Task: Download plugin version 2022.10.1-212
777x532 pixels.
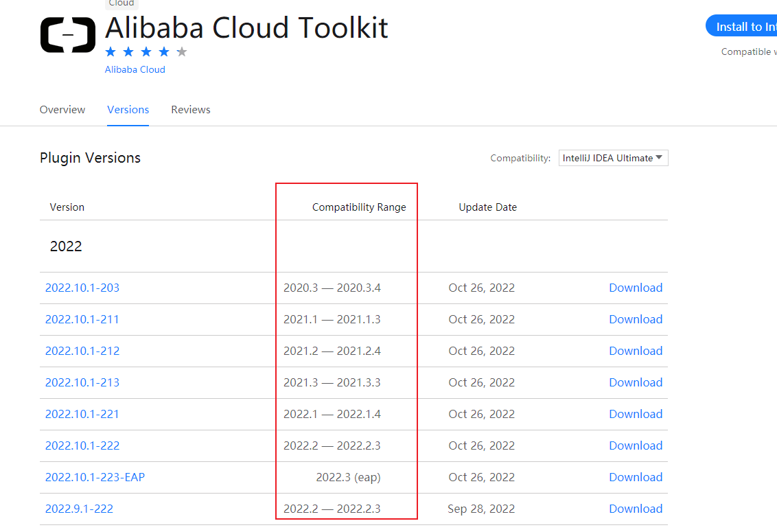Action: [636, 351]
